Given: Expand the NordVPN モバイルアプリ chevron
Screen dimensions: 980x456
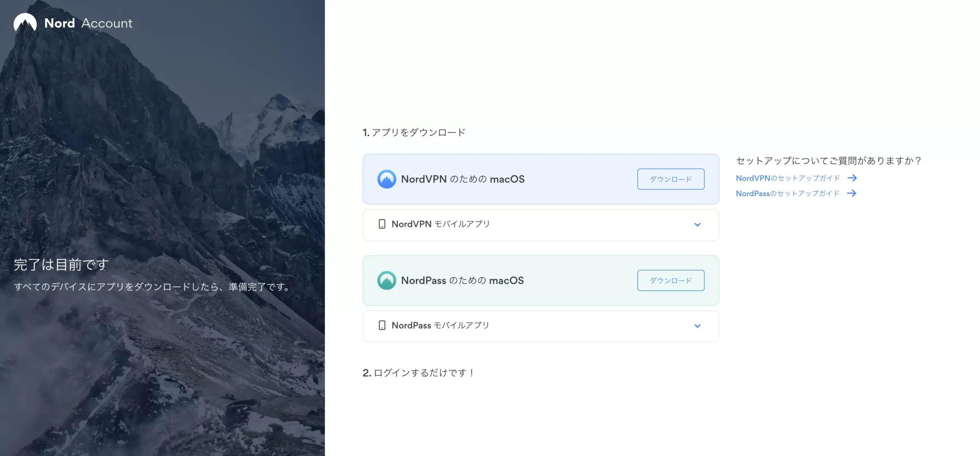Looking at the screenshot, I should click(x=697, y=225).
